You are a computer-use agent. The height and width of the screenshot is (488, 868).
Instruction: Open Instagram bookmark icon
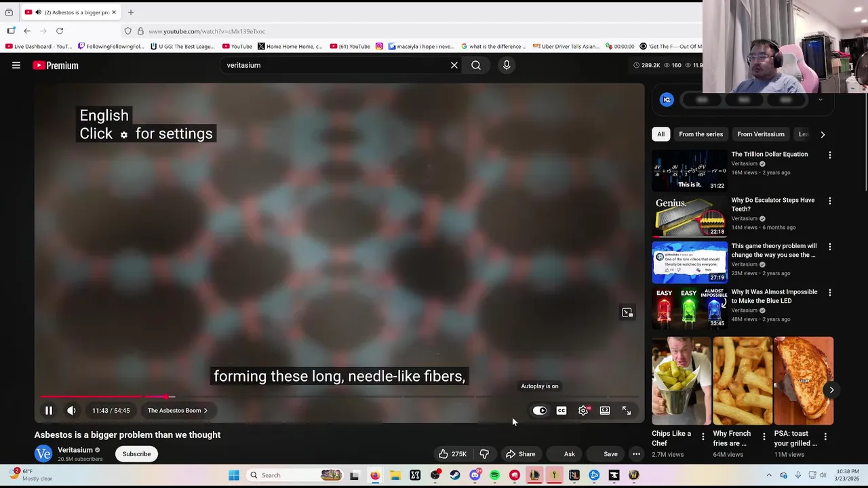[x=379, y=46]
